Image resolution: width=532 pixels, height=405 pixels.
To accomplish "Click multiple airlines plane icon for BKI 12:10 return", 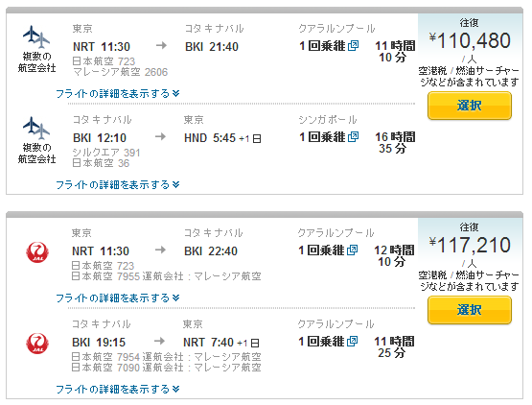I will [36, 128].
